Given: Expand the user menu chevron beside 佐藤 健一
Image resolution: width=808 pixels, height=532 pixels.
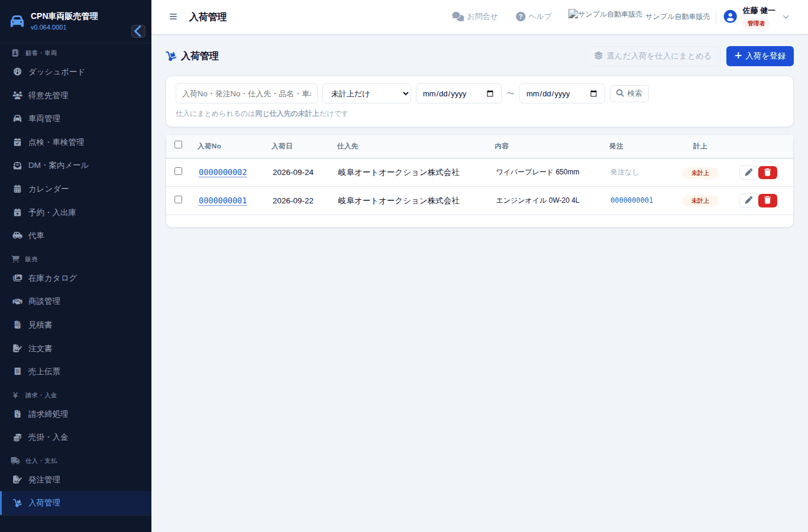Looking at the screenshot, I should point(786,17).
